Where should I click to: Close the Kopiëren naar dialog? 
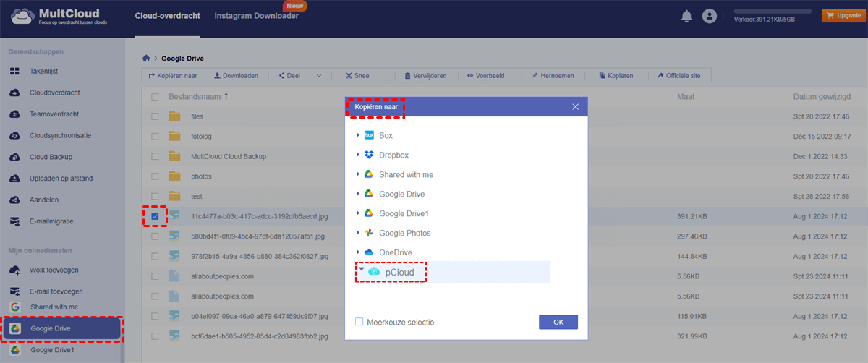pyautogui.click(x=576, y=107)
